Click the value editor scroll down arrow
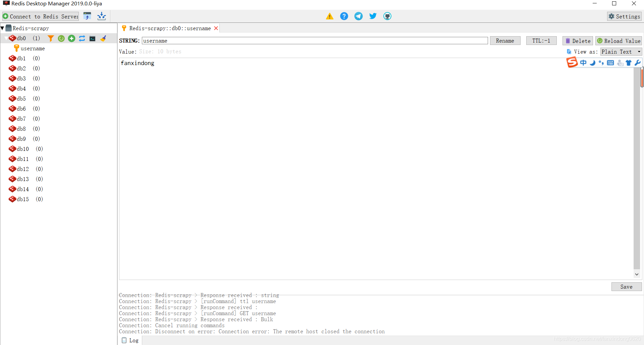The height and width of the screenshot is (345, 644). click(x=637, y=274)
